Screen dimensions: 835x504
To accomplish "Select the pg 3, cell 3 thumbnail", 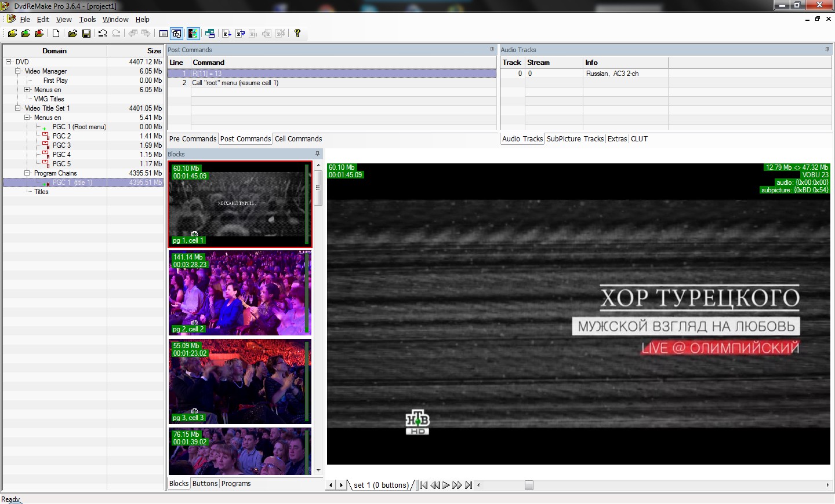I will 240,382.
